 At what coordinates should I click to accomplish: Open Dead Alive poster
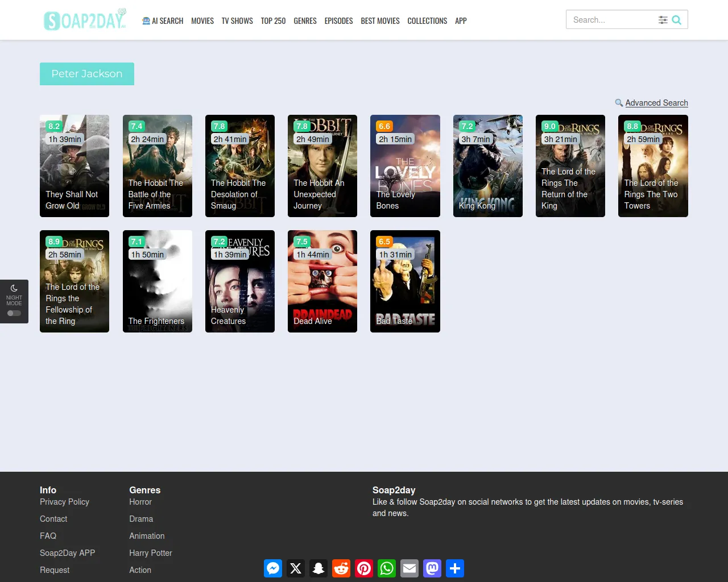[x=322, y=281]
